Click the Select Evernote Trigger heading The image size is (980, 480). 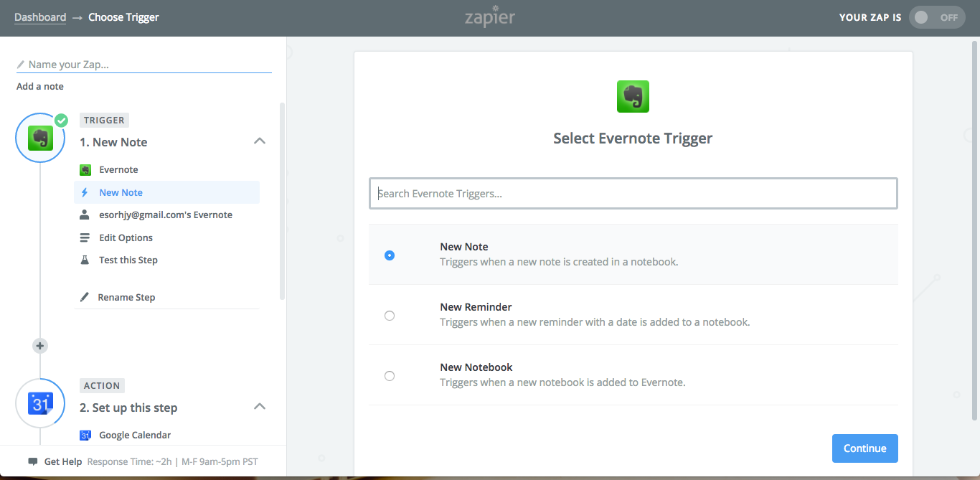pos(633,138)
